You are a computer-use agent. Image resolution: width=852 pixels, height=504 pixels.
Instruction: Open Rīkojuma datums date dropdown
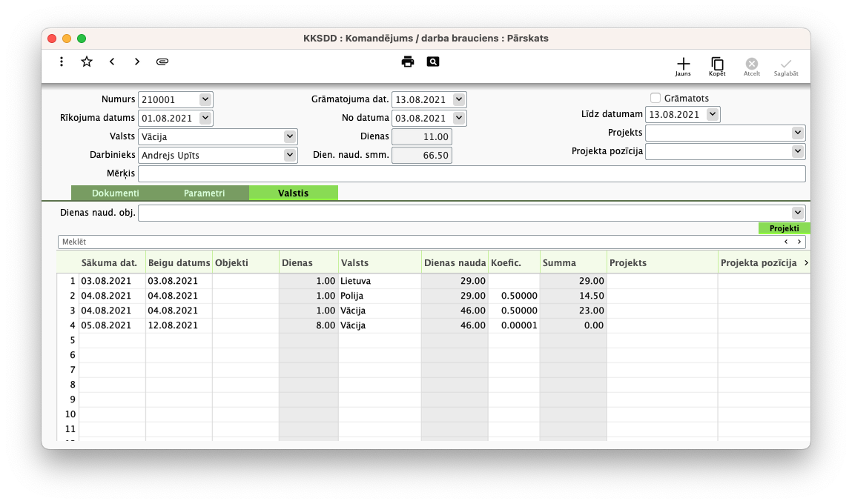click(205, 118)
